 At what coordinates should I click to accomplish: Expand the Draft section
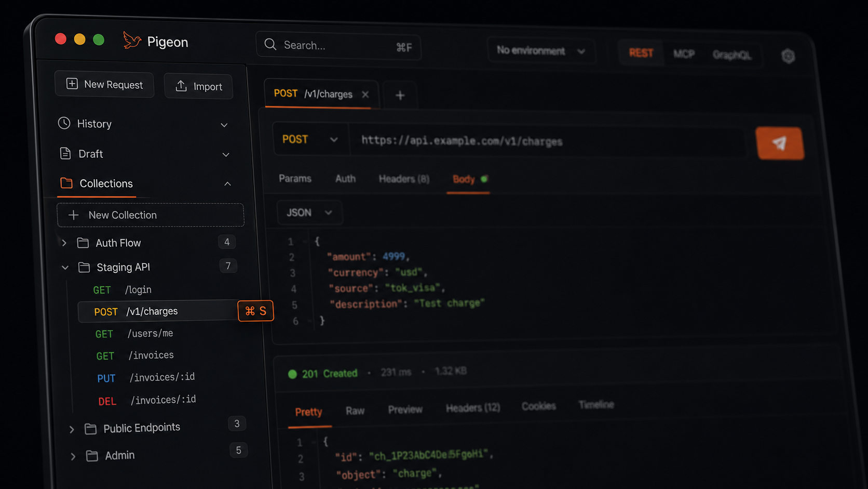[x=226, y=154]
